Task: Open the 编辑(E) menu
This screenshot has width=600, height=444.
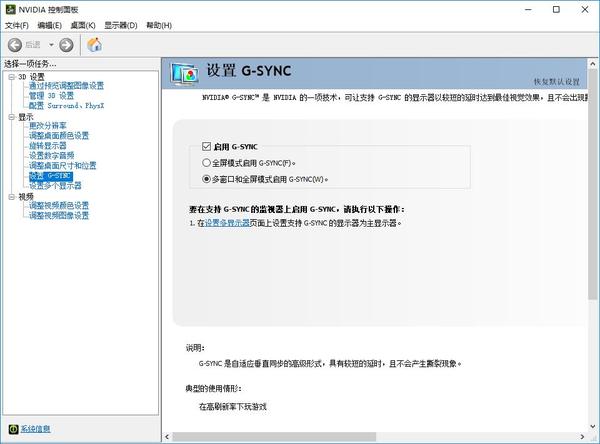Action: tap(49, 25)
